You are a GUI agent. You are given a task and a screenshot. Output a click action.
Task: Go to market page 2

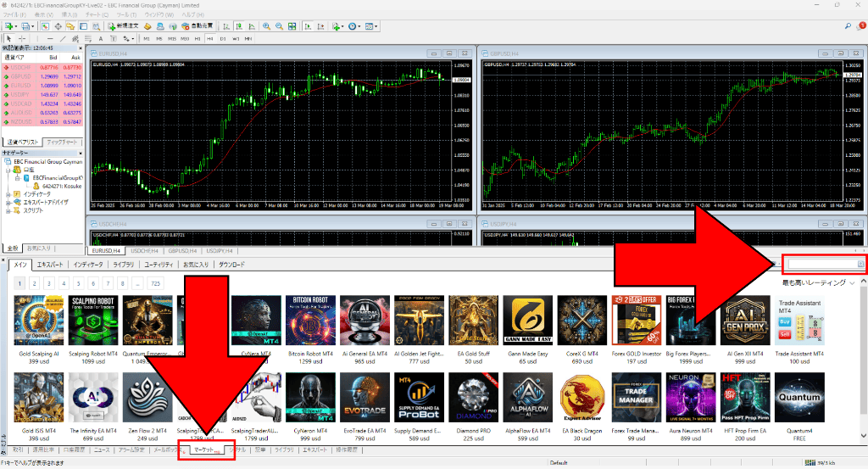pos(34,283)
